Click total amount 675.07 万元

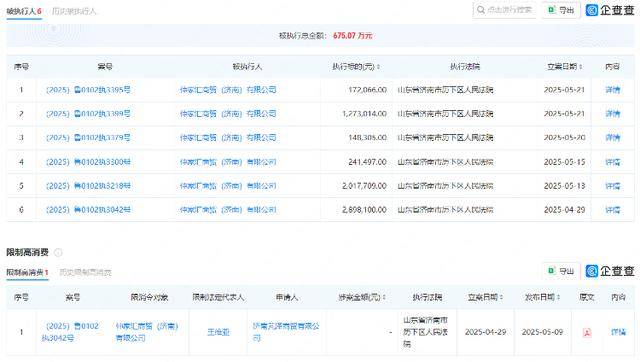click(x=353, y=36)
